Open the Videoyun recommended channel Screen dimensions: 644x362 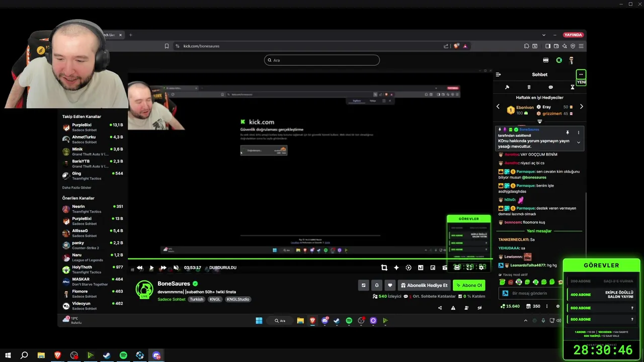[93, 306]
